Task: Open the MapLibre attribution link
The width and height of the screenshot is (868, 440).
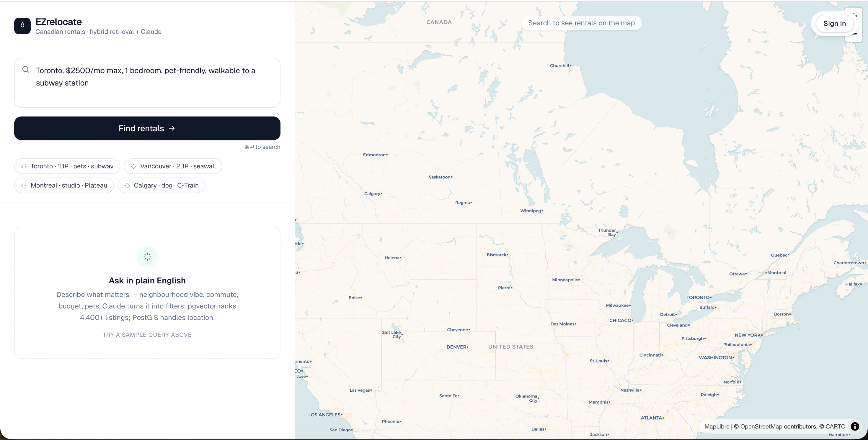Action: coord(717,426)
